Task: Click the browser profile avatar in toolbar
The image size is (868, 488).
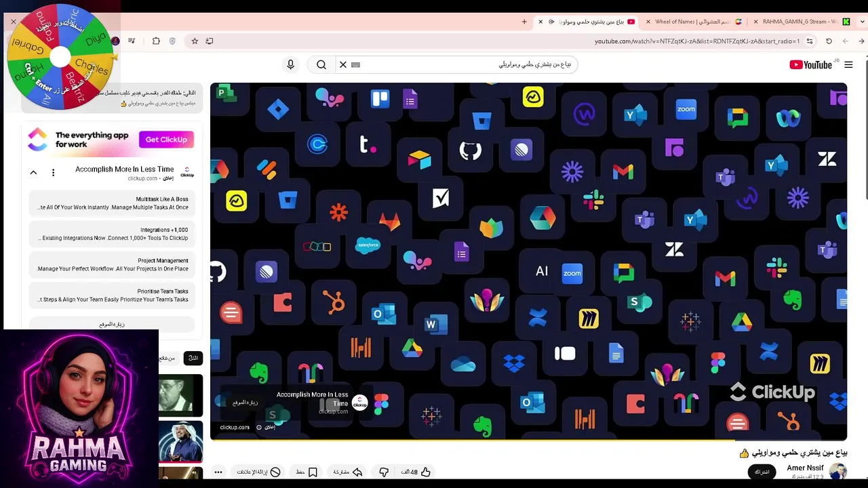Action: 115,41
